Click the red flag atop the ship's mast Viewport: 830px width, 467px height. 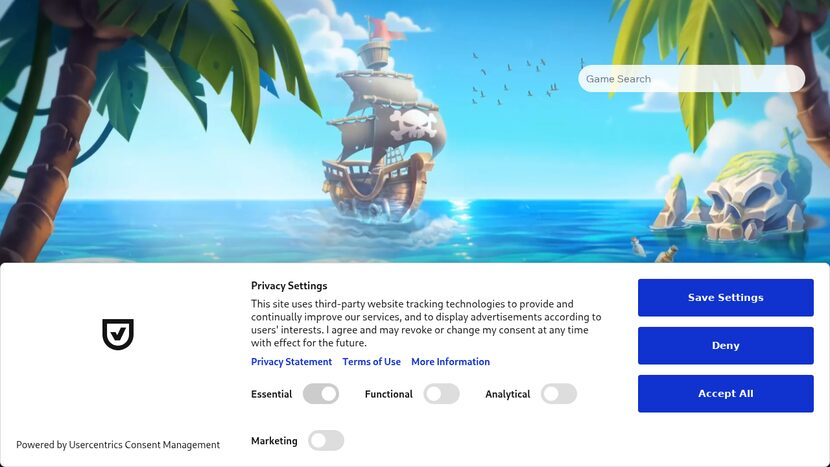click(x=386, y=29)
